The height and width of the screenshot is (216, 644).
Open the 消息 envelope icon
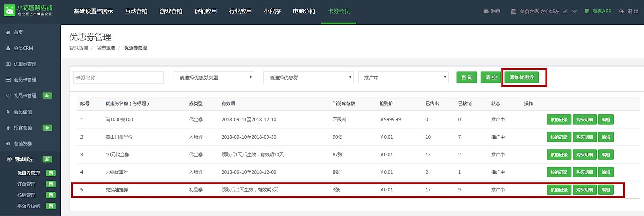(x=486, y=11)
